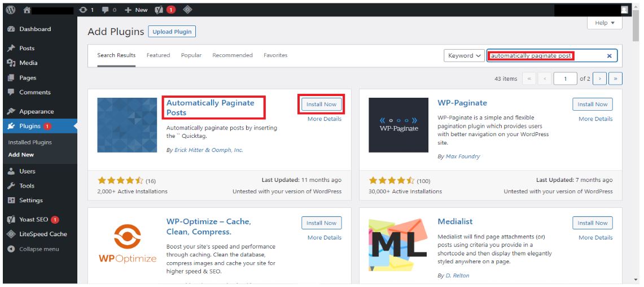The image size is (644, 287).
Task: Open author Erick Hitter & Oomph, Inc. link
Action: [x=209, y=150]
